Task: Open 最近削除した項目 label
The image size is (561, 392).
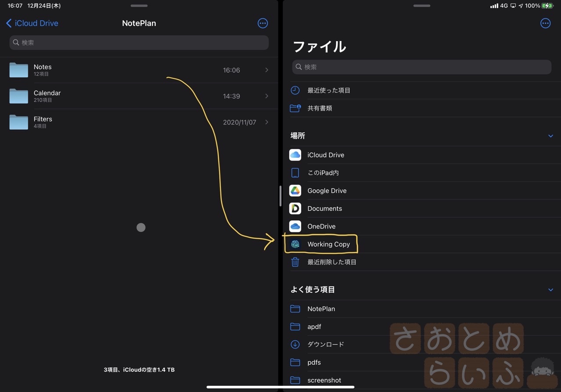Action: pos(332,262)
